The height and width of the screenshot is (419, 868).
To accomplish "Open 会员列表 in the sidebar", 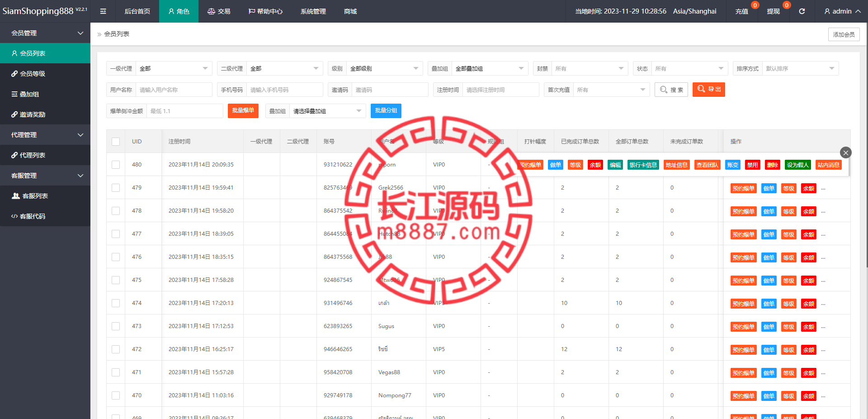I will tap(45, 53).
